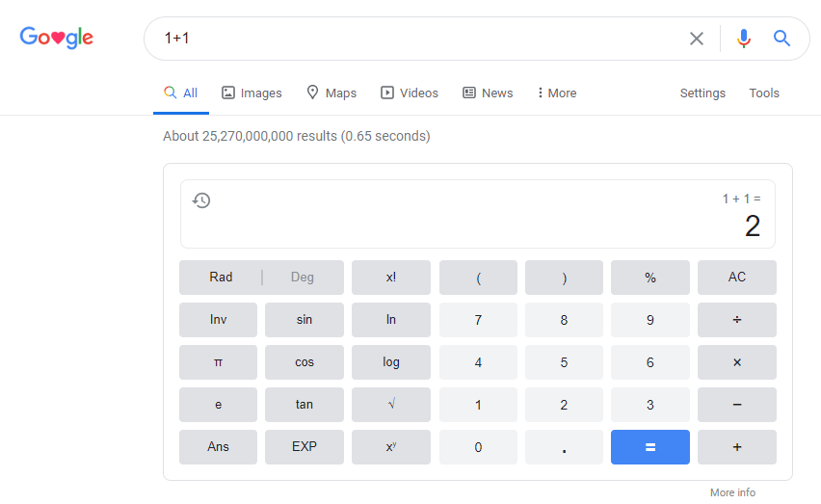Clear the search box with X icon
821x504 pixels.
pyautogui.click(x=696, y=39)
